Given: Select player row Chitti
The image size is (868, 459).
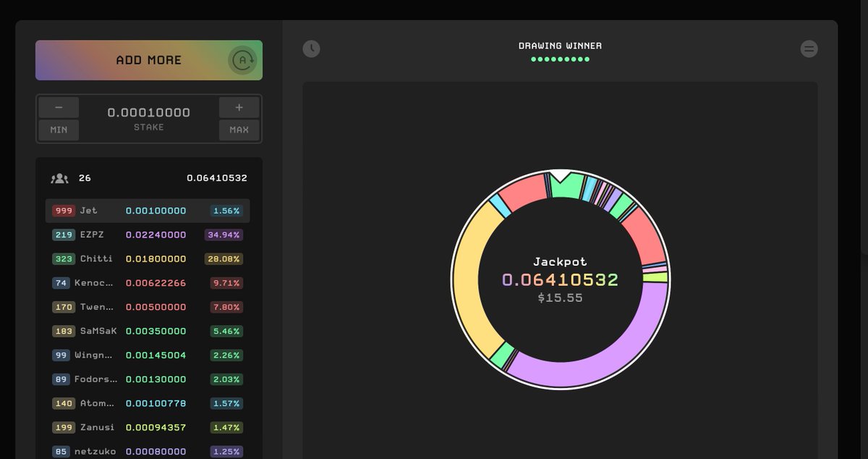Looking at the screenshot, I should coord(148,258).
